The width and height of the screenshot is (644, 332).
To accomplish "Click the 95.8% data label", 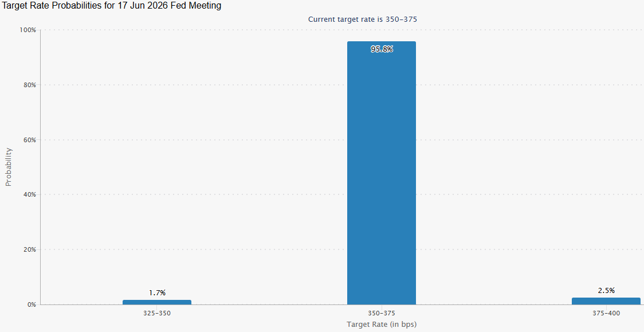I will [x=382, y=49].
